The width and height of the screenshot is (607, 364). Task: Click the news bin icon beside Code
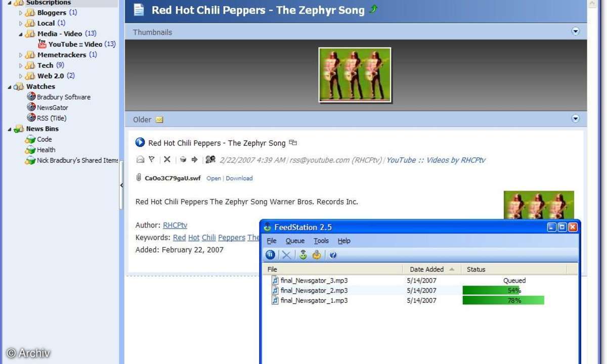coord(30,139)
